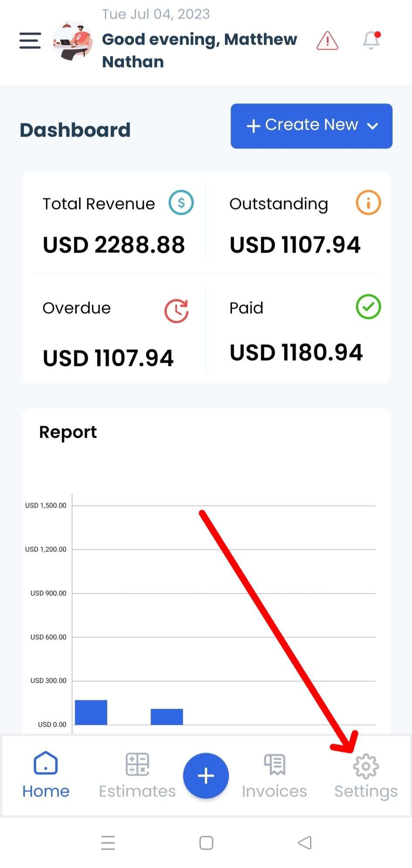Tap the Outstanding info icon
Screen dimensions: 412x868
point(368,203)
